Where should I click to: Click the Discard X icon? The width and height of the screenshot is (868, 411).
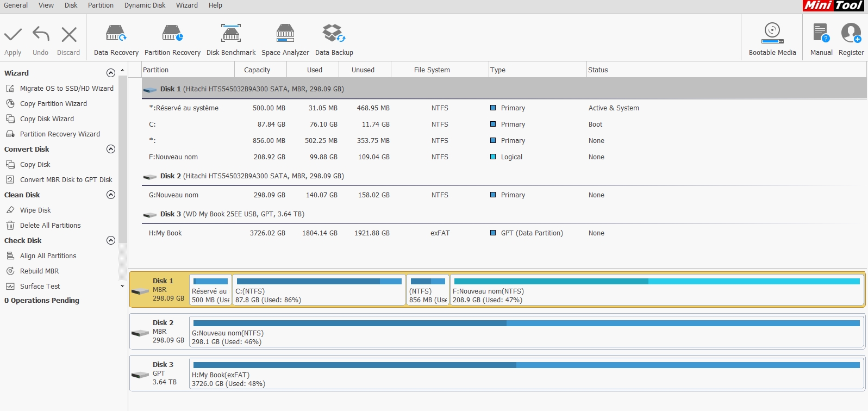tap(69, 35)
